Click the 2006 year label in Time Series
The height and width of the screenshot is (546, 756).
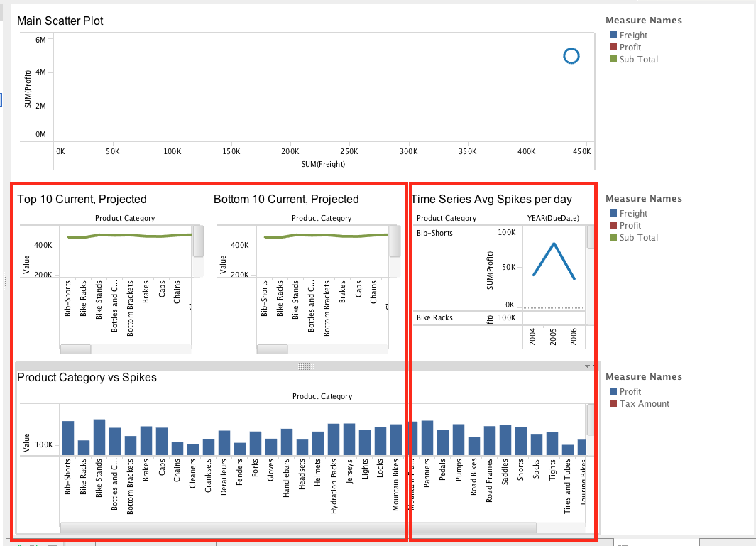(x=574, y=337)
